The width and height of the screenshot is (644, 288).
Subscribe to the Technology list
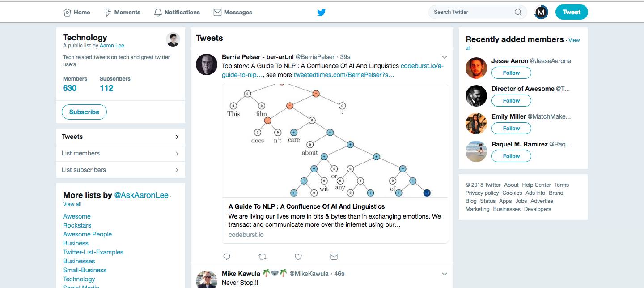pos(84,112)
